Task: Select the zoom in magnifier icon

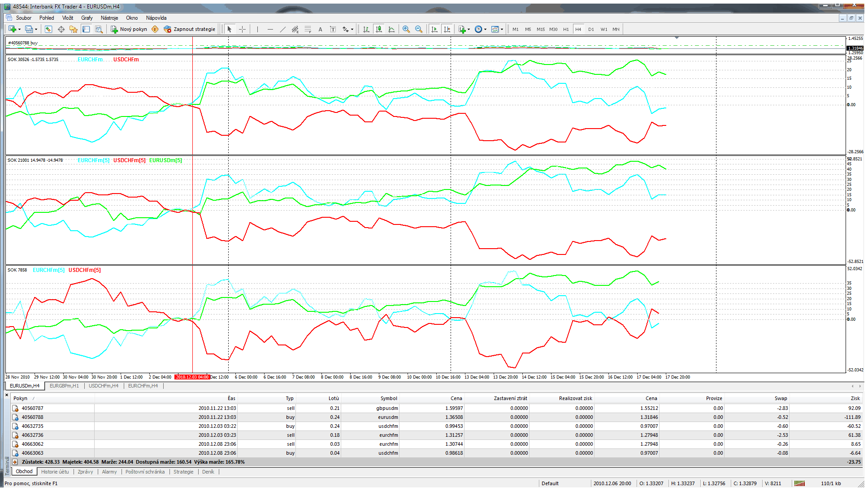Action: 406,29
